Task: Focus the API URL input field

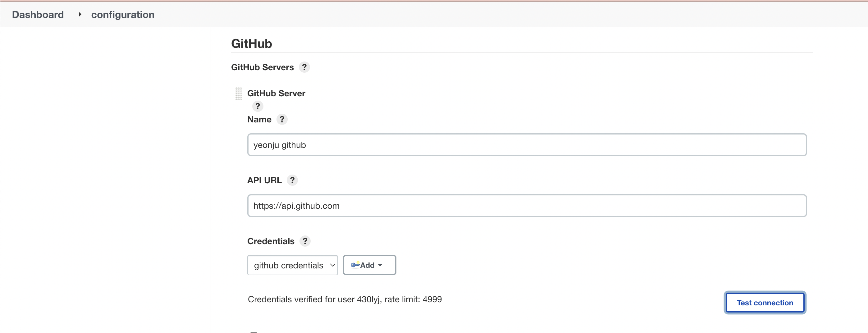Action: [x=527, y=206]
